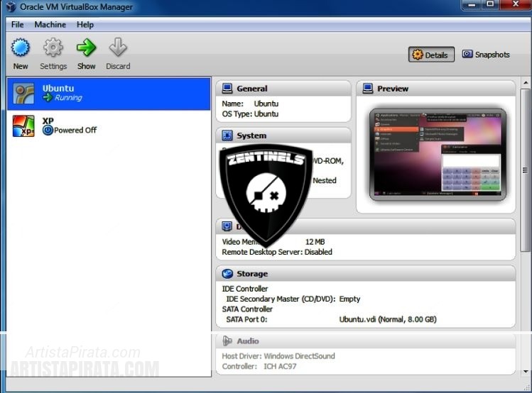532x393 pixels.
Task: Click the 'Running' status text
Action: click(68, 98)
